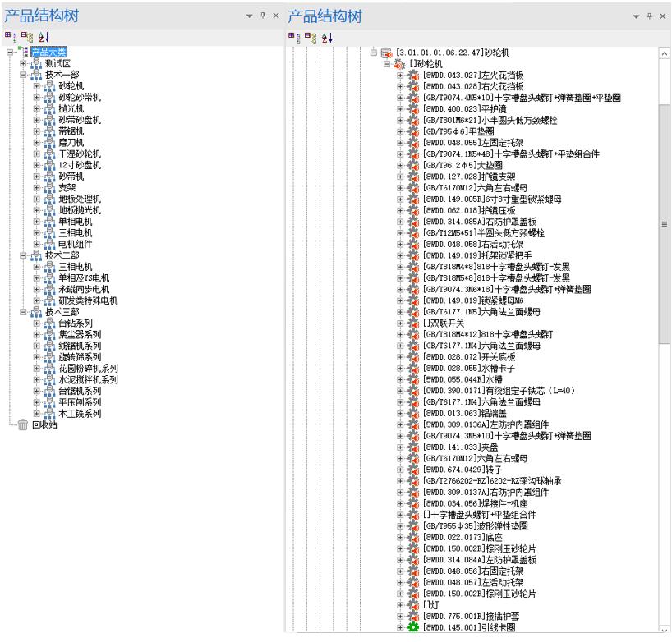Open the right panel options dropdown arrow
This screenshot has width=672, height=642.
pos(637,16)
